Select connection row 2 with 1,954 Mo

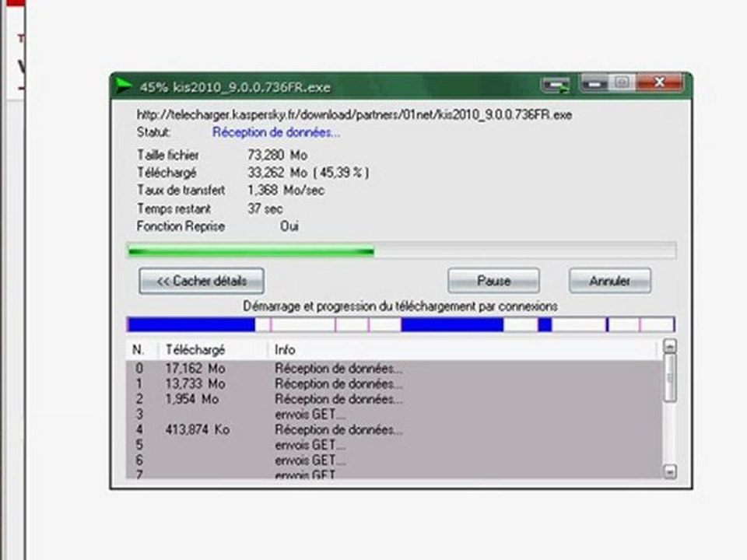click(x=394, y=399)
